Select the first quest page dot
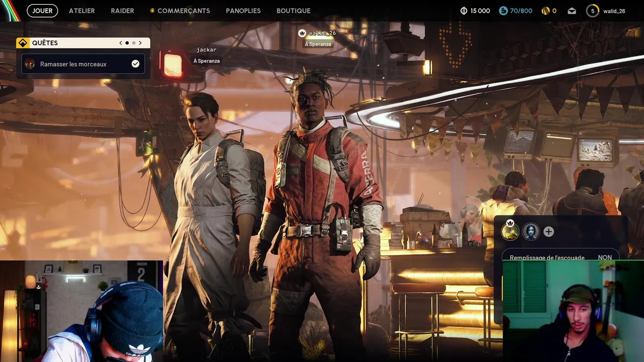Viewport: 644px width, 362px height. point(127,43)
